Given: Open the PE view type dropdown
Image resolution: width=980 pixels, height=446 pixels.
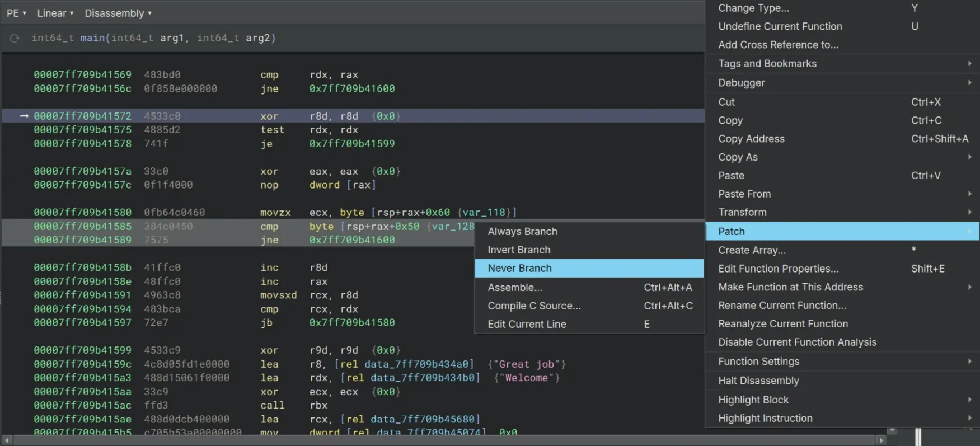Looking at the screenshot, I should click(x=16, y=13).
